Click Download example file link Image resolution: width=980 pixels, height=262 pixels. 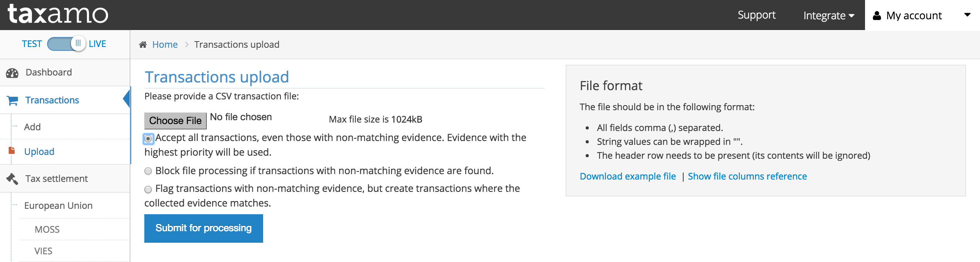coord(628,176)
